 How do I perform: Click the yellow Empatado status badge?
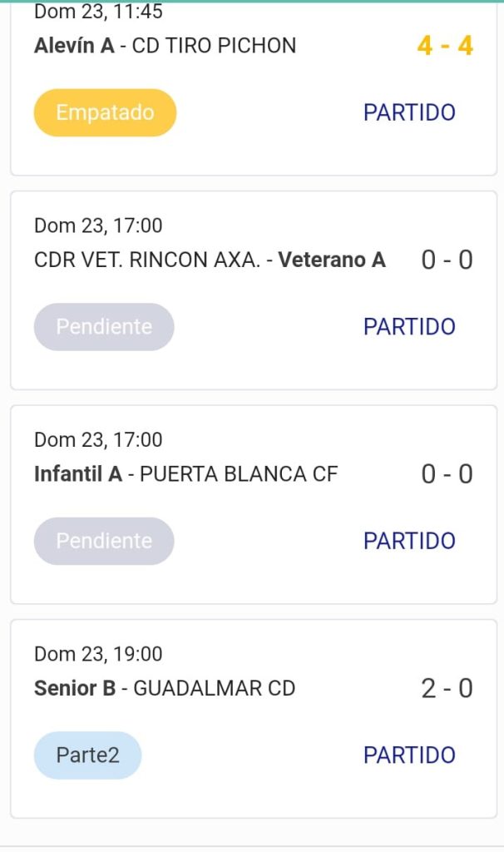click(106, 112)
